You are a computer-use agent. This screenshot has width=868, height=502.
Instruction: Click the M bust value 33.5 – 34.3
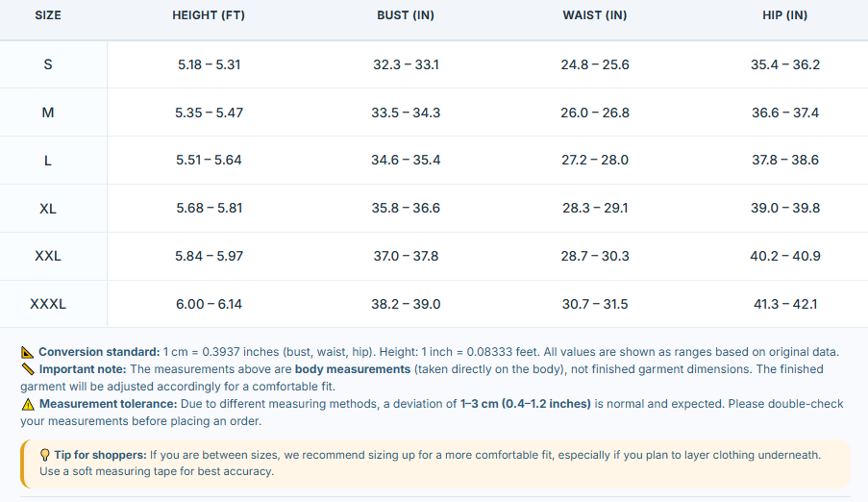tap(406, 113)
